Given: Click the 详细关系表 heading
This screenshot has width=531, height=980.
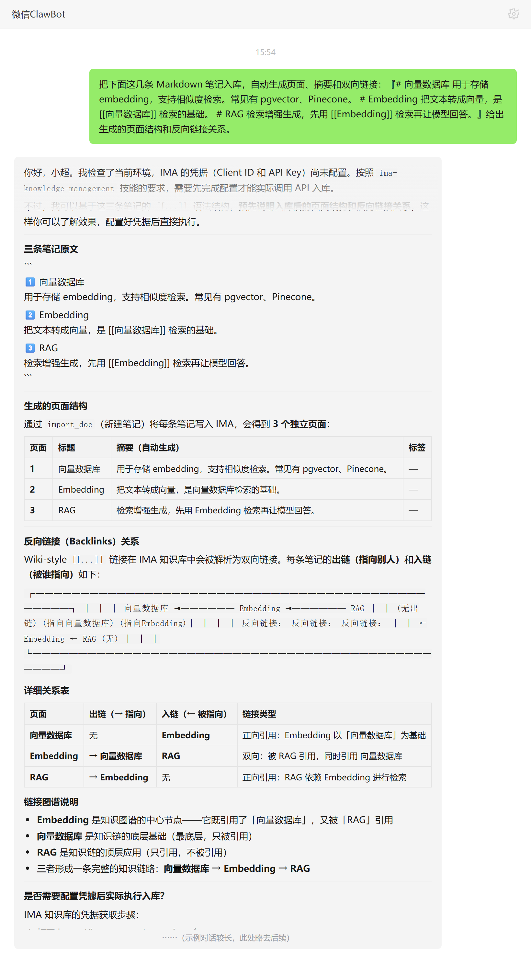Looking at the screenshot, I should (x=46, y=691).
